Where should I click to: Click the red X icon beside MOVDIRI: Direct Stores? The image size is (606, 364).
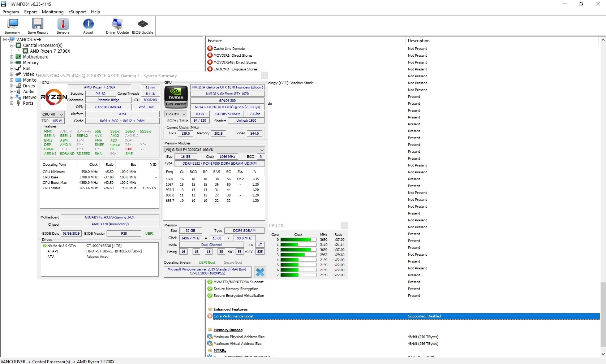[x=210, y=55]
